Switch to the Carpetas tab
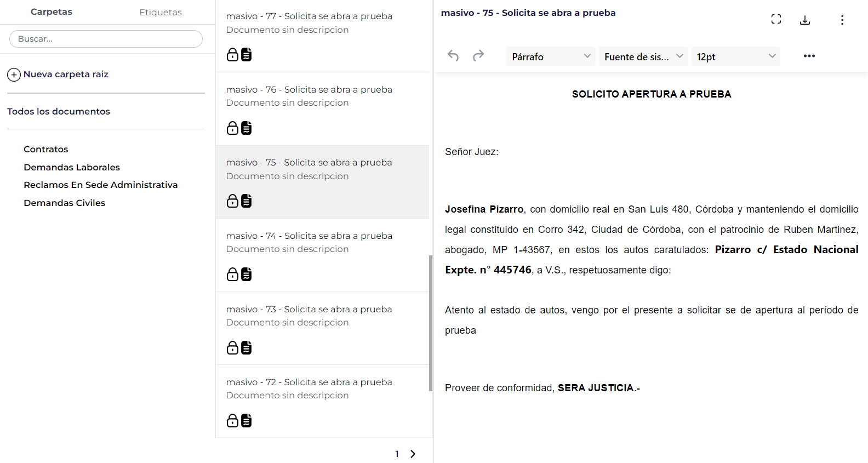Image resolution: width=868 pixels, height=463 pixels. pos(52,12)
